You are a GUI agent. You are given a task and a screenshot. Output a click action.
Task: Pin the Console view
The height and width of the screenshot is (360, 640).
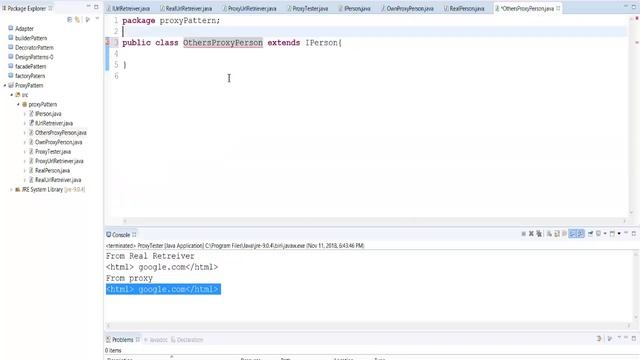(590, 233)
